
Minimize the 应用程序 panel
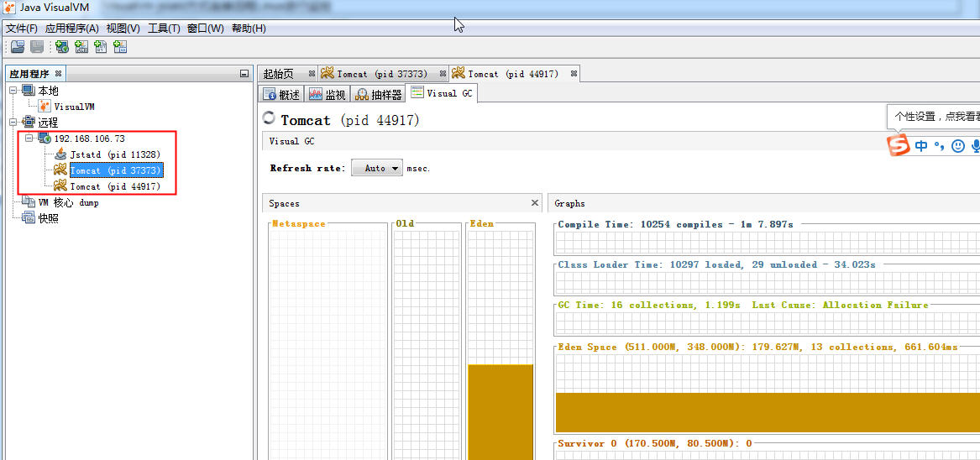tap(244, 74)
